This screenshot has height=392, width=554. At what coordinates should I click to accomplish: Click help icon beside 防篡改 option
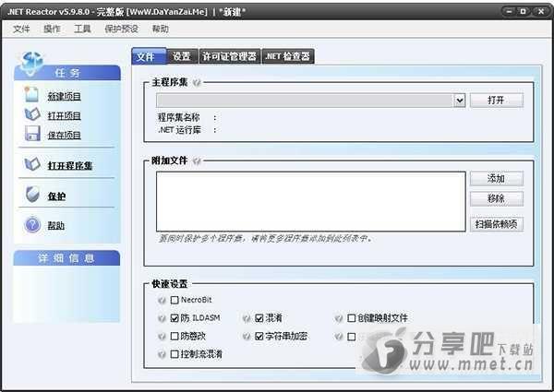(x=162, y=337)
